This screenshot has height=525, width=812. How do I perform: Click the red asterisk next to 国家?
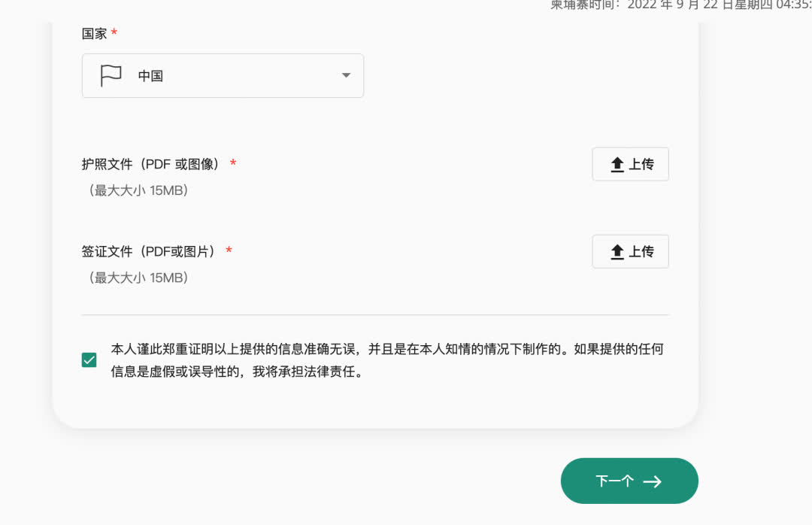click(x=114, y=34)
